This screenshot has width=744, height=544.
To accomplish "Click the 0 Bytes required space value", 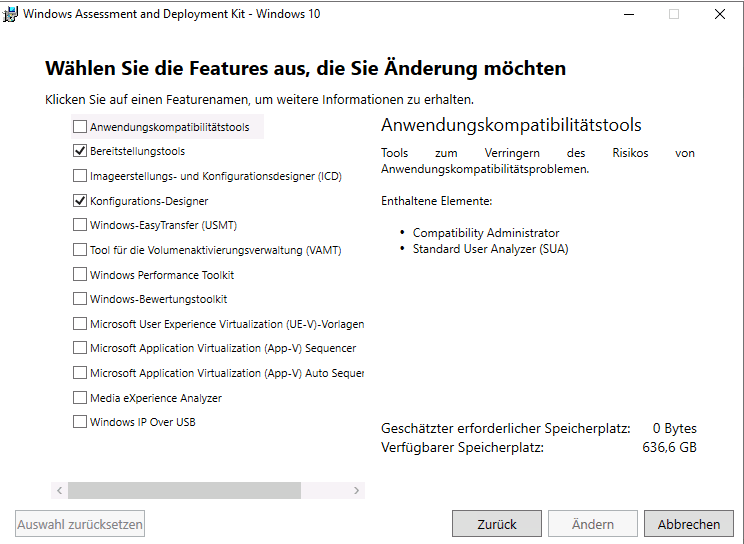I will 674,428.
